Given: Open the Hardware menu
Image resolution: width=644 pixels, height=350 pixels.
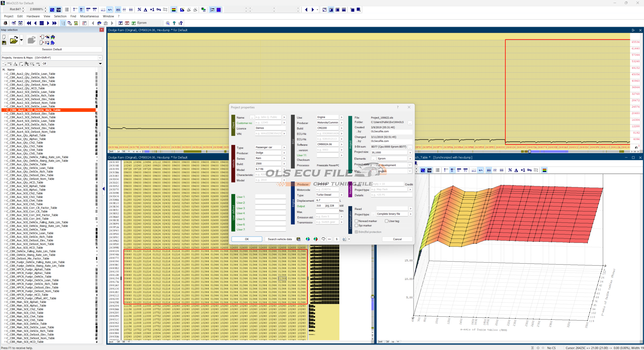Looking at the screenshot, I should click(33, 16).
